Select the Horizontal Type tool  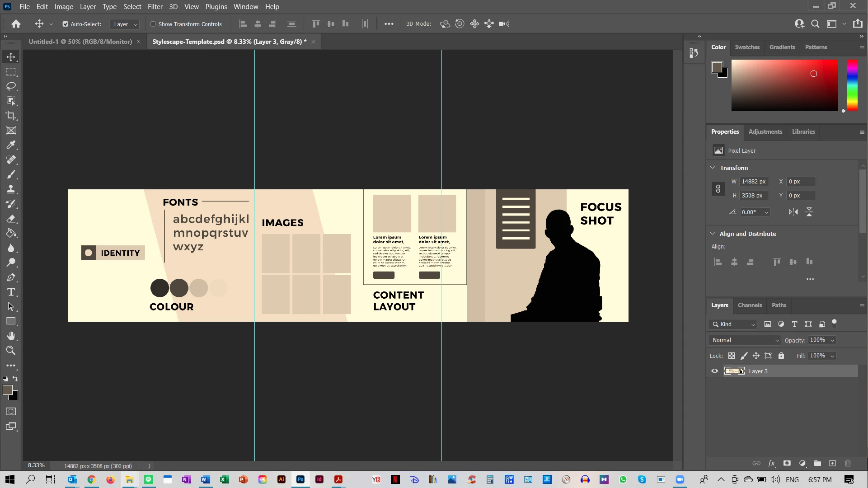[11, 292]
